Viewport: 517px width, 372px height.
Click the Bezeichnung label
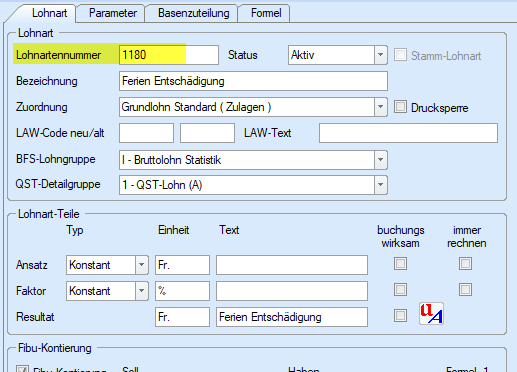coord(47,81)
